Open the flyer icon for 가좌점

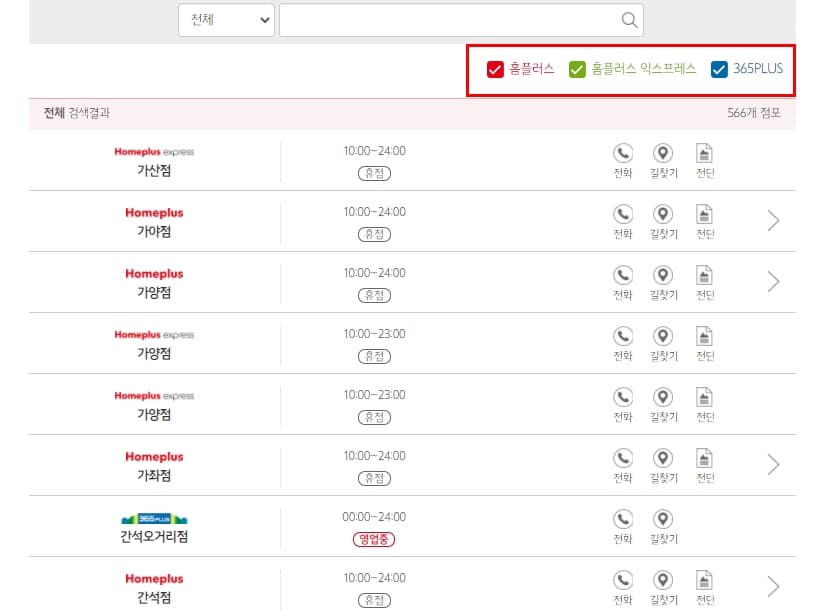tap(704, 458)
